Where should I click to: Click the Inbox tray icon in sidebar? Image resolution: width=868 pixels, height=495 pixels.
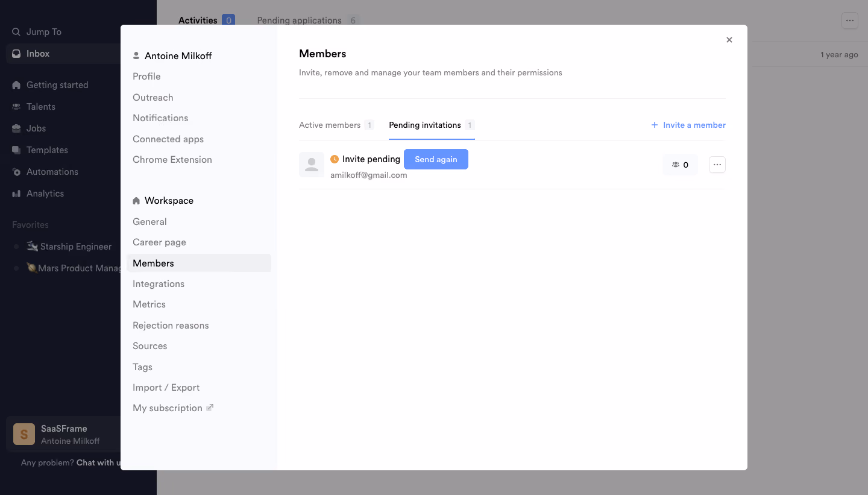point(16,54)
